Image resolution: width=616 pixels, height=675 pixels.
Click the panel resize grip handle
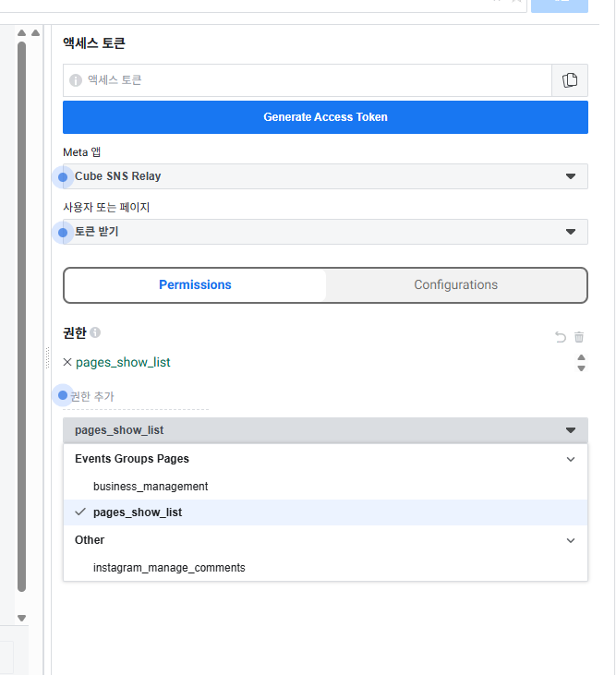point(47,357)
